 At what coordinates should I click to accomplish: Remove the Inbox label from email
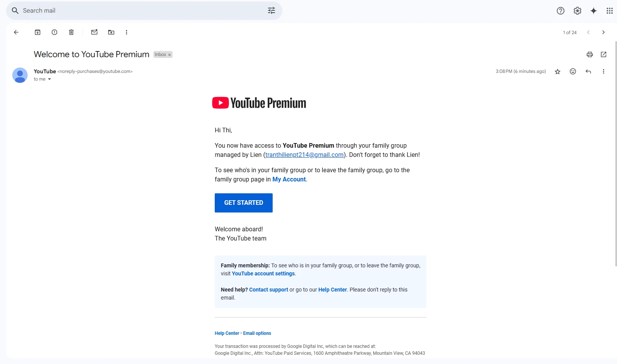point(169,55)
